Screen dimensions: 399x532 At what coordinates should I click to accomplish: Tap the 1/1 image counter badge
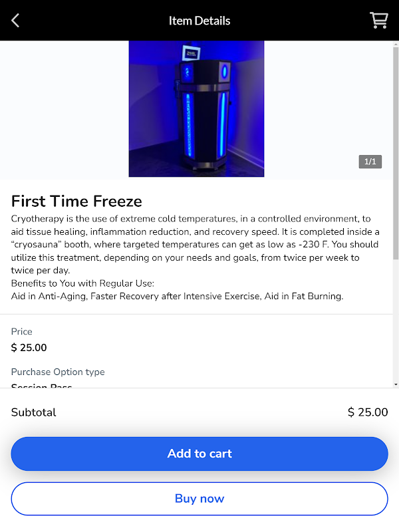(370, 162)
